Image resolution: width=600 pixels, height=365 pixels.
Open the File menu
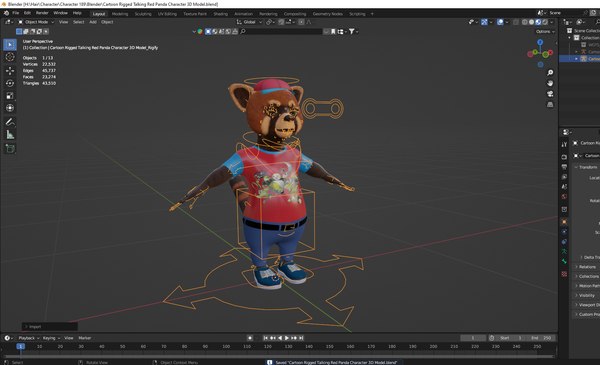(16, 13)
